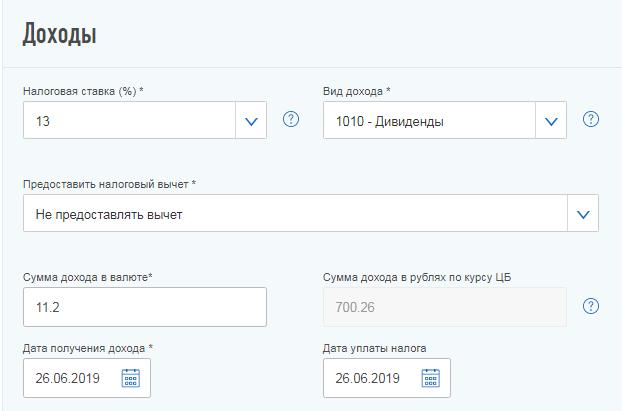Expand the Предоставить налоговый вычет dropdown arrow
The image size is (622, 411).
click(x=583, y=213)
